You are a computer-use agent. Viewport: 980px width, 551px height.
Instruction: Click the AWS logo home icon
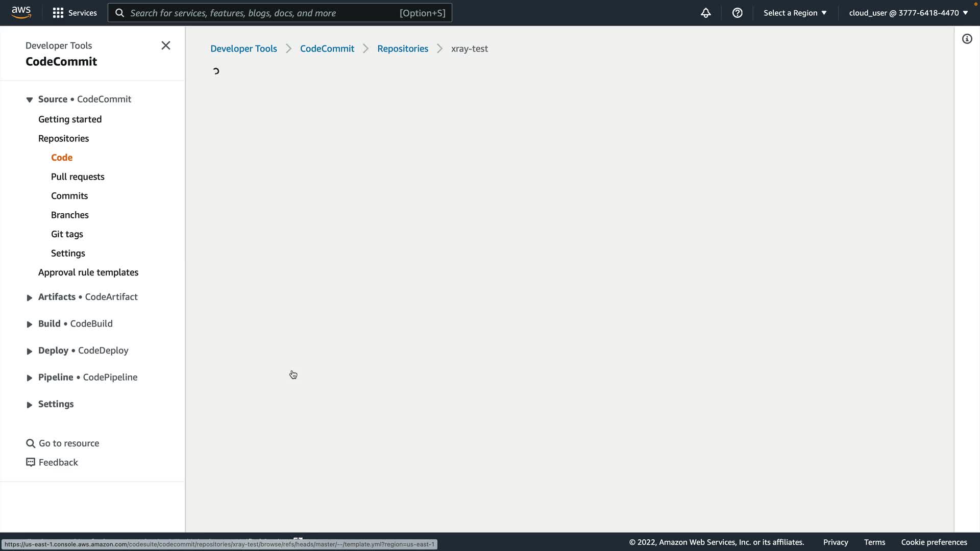click(21, 12)
